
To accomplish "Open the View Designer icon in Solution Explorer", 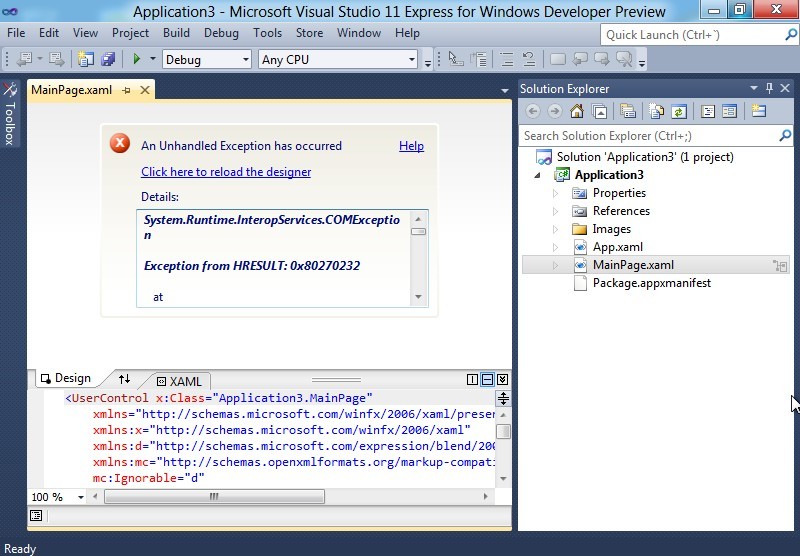I will point(730,111).
